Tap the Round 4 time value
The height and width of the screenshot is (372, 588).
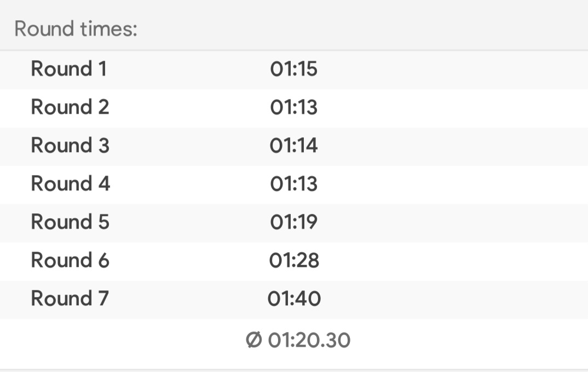pyautogui.click(x=294, y=184)
